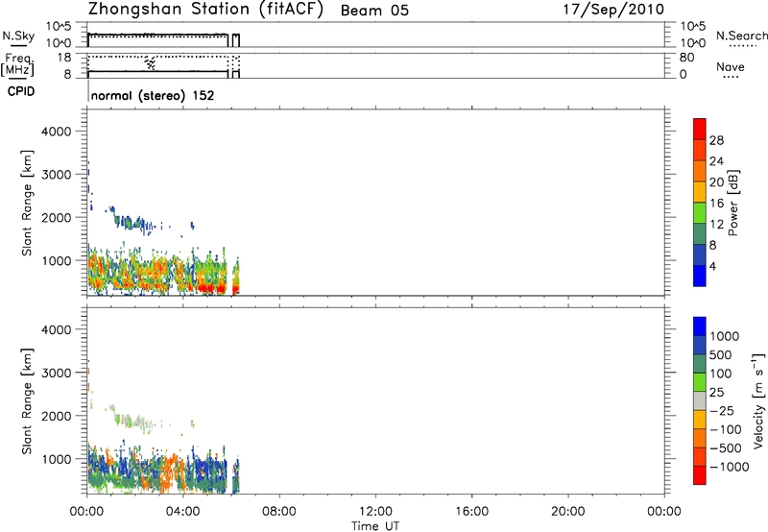The image size is (768, 532).
Task: Click the '08:00' time tick label
Action: coord(279,512)
